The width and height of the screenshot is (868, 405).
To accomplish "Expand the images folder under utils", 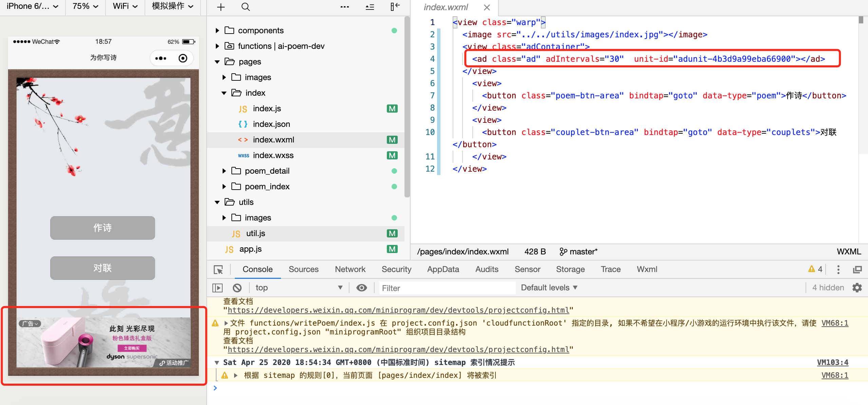I will tap(224, 218).
